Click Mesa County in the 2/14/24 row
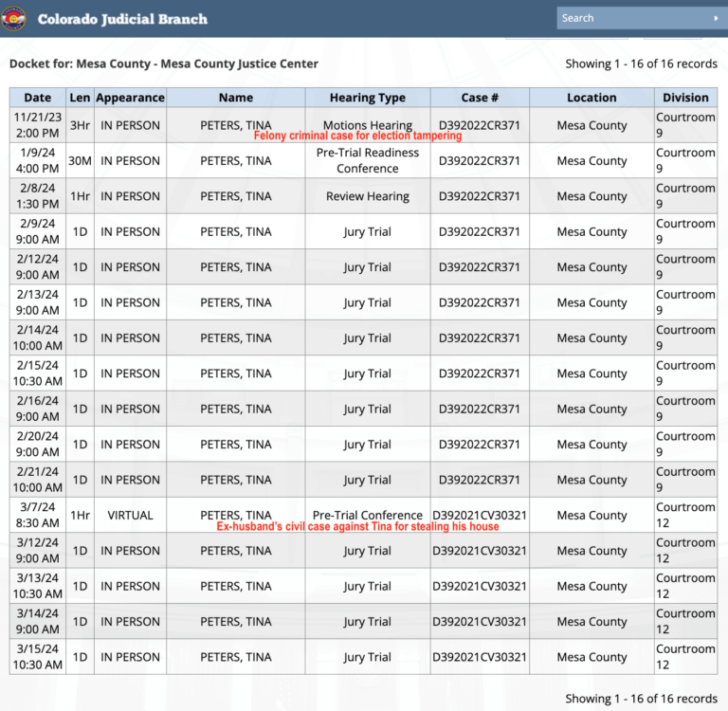This screenshot has width=728, height=711. pos(591,337)
